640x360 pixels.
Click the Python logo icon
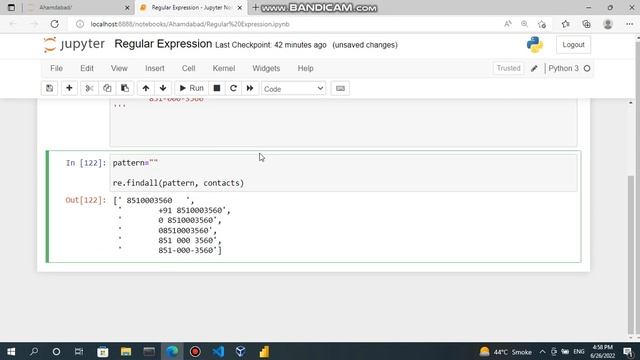535,44
